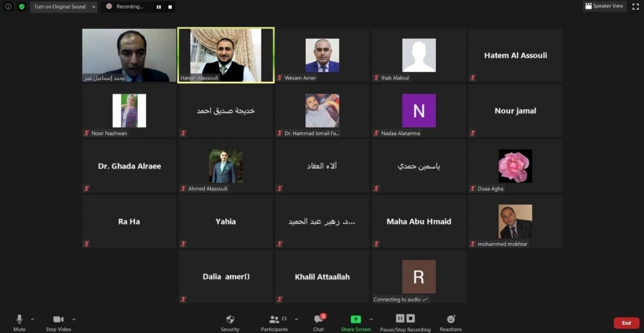Open the Reactions menu
644x333 pixels.
coord(451,322)
